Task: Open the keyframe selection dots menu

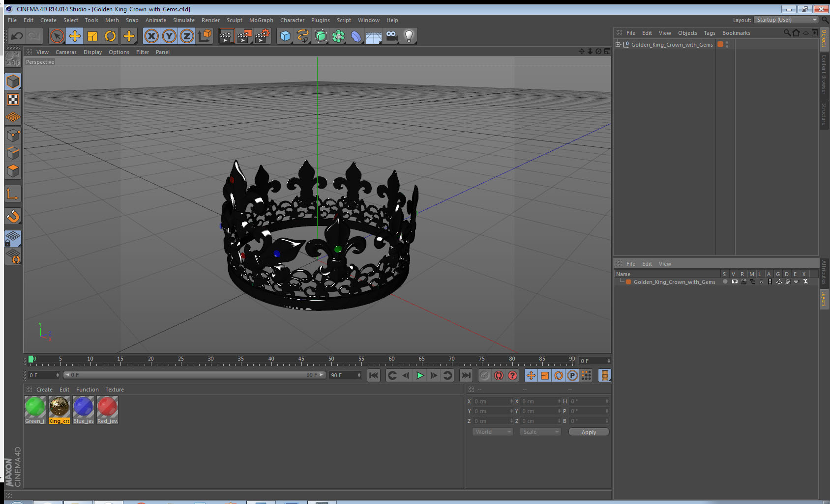Action: 586,375
